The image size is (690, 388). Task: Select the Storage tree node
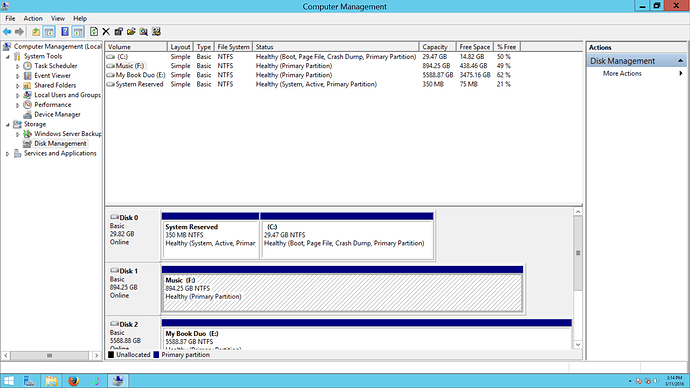tap(35, 124)
